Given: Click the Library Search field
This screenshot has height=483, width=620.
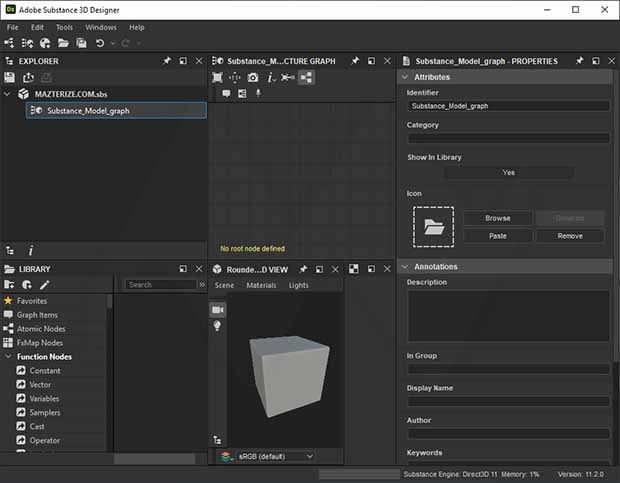Looking at the screenshot, I should pyautogui.click(x=161, y=285).
